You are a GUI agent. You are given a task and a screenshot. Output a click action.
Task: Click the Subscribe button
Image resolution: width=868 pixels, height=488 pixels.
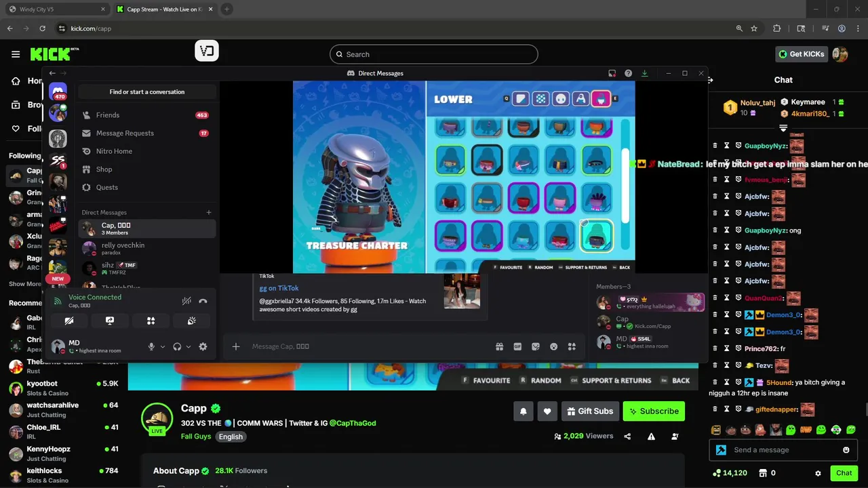point(654,411)
